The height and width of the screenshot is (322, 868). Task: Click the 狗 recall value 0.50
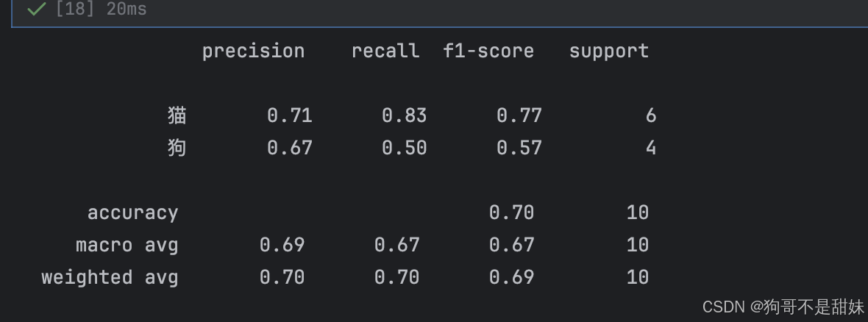[x=404, y=148]
